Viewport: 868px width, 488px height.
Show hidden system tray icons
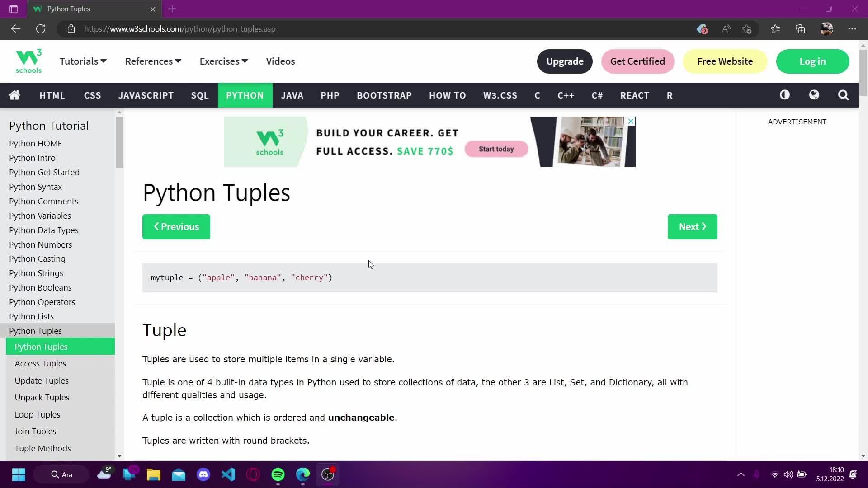(741, 474)
